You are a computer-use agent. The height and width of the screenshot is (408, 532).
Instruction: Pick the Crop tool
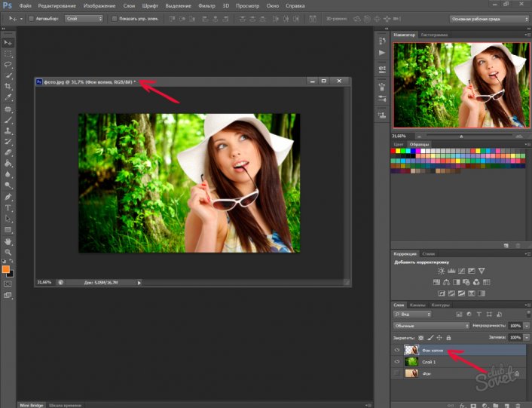pos(8,87)
